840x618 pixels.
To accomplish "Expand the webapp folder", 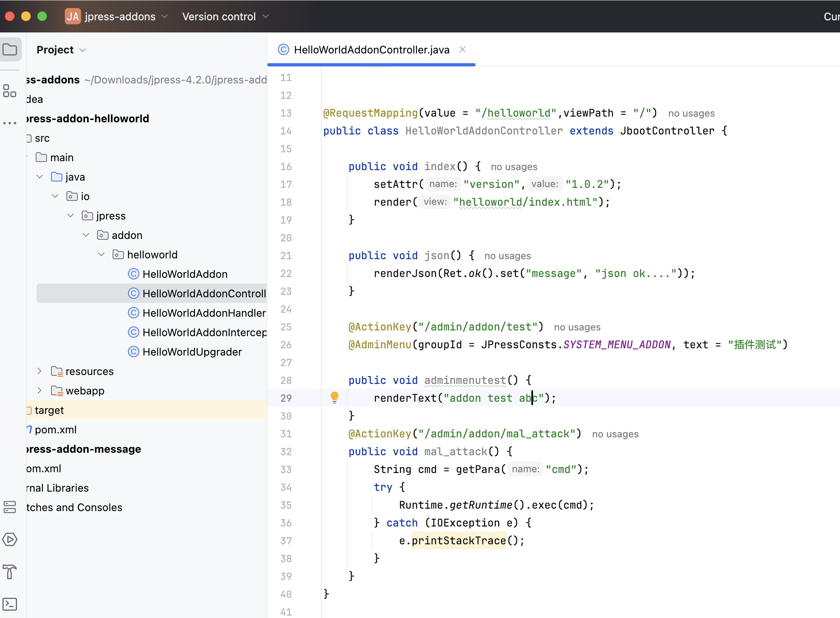I will (x=40, y=390).
